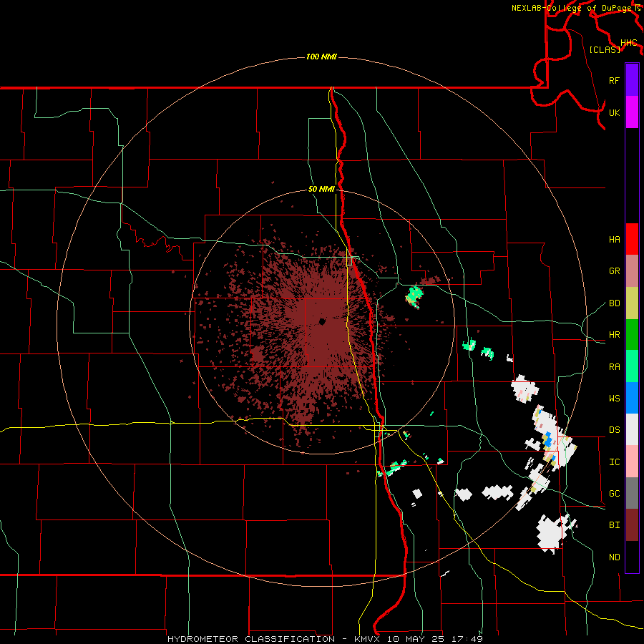Image resolution: width=644 pixels, height=644 pixels.
Task: Click the magenta UK legend swatch
Action: click(632, 112)
